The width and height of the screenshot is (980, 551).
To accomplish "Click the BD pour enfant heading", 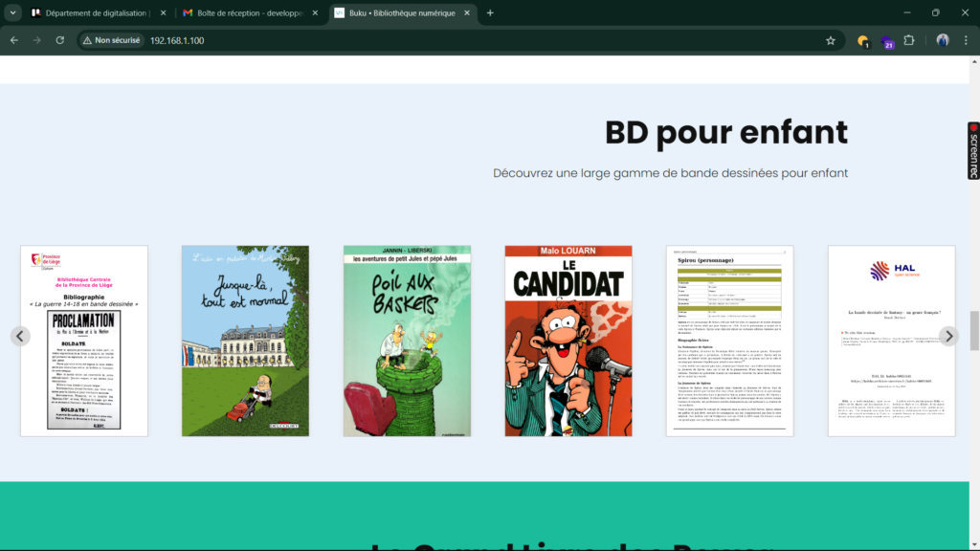I will tap(726, 132).
